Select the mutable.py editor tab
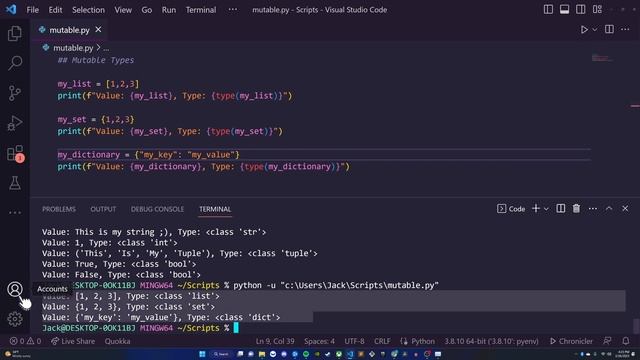 tap(69, 30)
